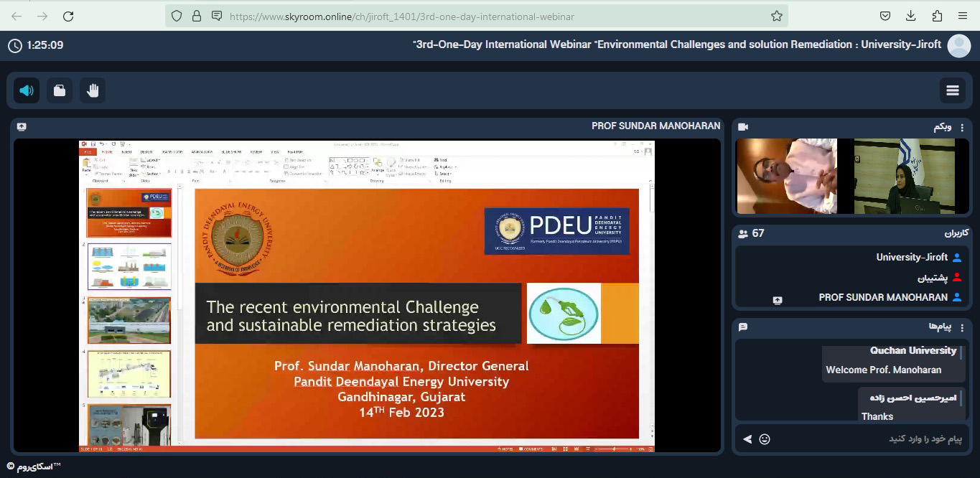Switch to the PowerPoint INSERT tab

coord(126,152)
